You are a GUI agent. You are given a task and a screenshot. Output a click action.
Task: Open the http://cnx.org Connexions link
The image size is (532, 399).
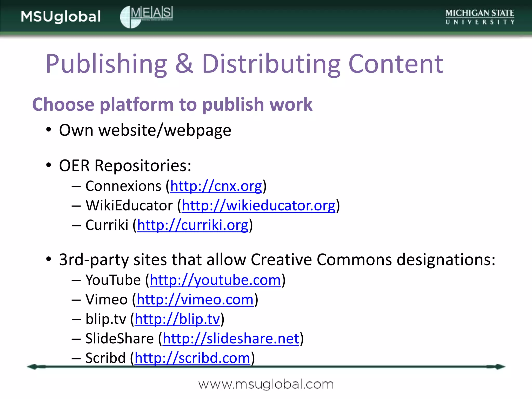click(x=216, y=186)
